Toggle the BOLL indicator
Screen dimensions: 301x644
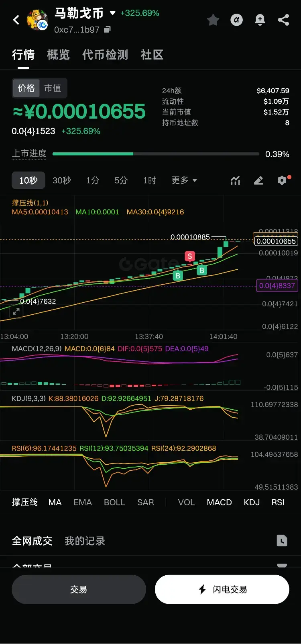pyautogui.click(x=114, y=502)
